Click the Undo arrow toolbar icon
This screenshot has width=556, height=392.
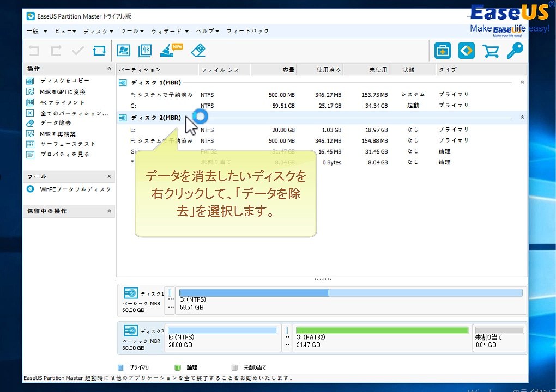coord(34,51)
